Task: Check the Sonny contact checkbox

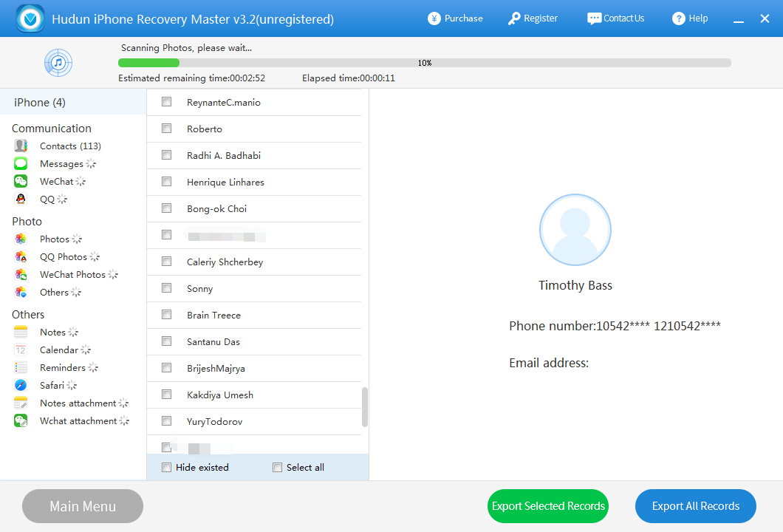Action: coord(167,288)
